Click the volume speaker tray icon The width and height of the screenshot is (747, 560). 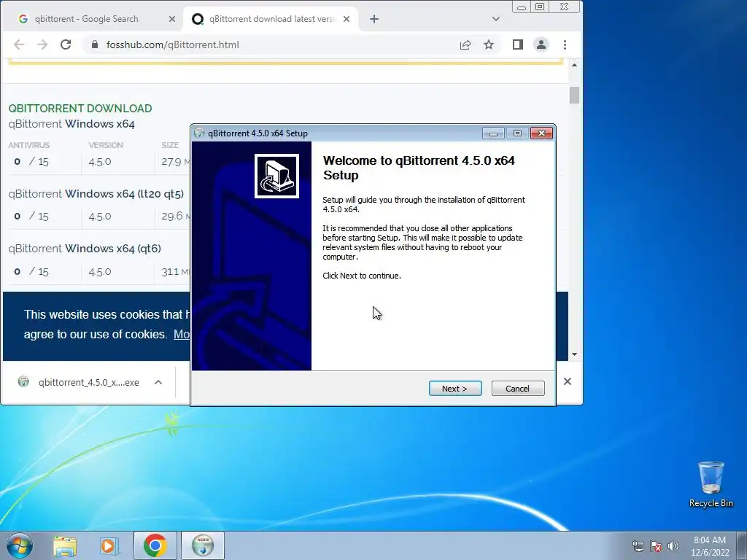tap(673, 546)
